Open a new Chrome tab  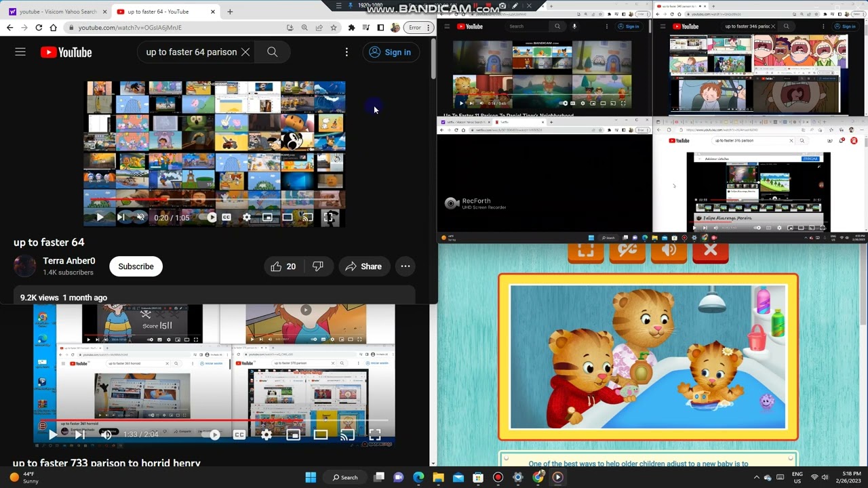(230, 12)
